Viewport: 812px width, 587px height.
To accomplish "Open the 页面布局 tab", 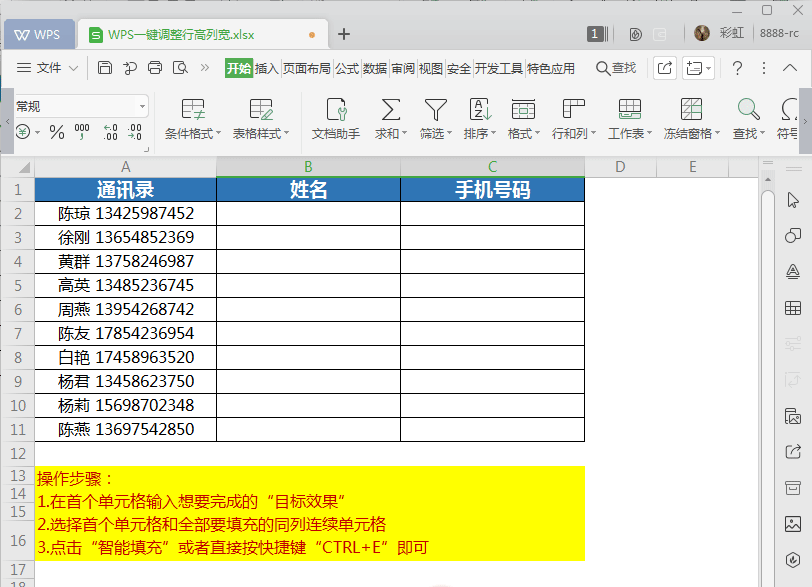I will pos(307,68).
